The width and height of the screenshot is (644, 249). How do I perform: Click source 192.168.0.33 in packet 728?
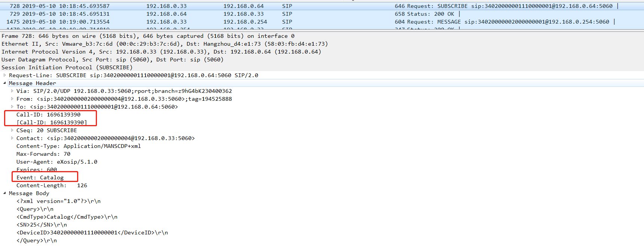(x=167, y=6)
